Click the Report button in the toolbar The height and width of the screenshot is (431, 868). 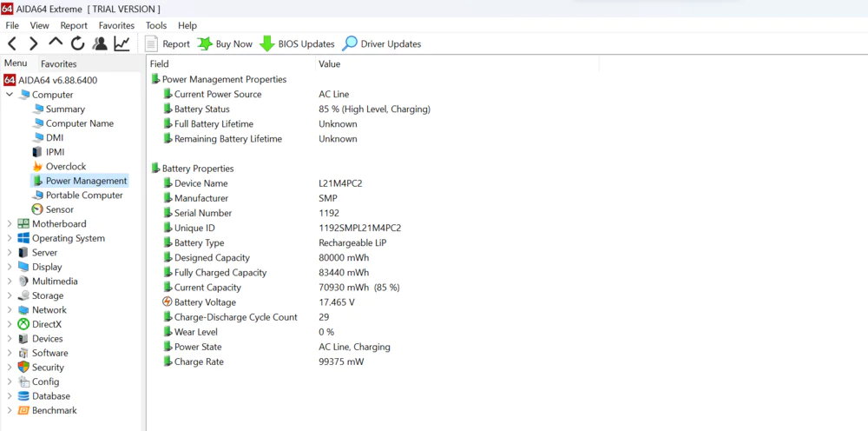click(168, 43)
